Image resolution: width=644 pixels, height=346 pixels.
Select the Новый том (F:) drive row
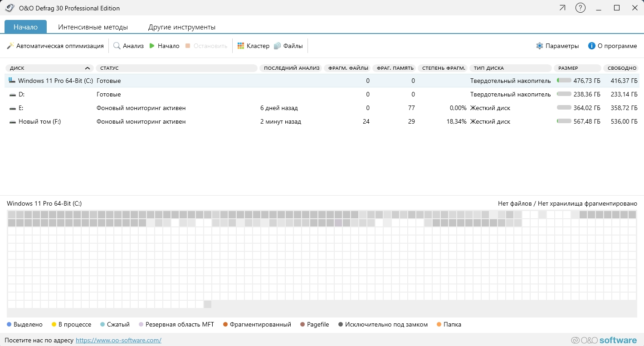[39, 121]
